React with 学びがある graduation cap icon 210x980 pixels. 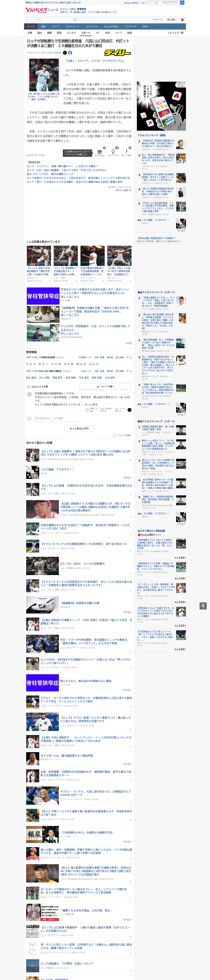100,152
